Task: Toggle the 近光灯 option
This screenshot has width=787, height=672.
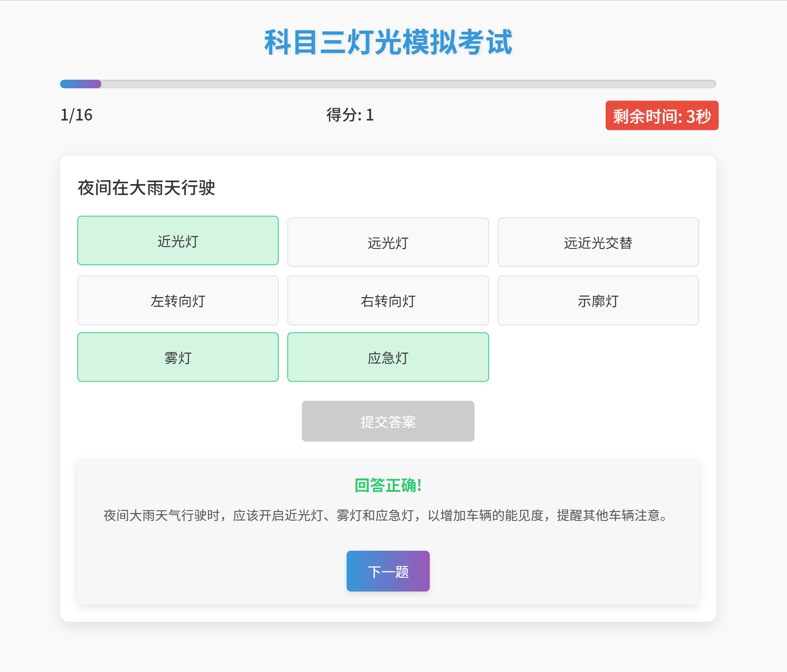Action: [x=178, y=241]
